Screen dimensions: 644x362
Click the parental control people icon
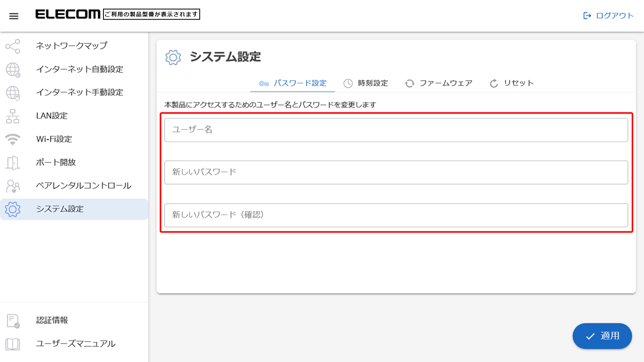click(13, 186)
